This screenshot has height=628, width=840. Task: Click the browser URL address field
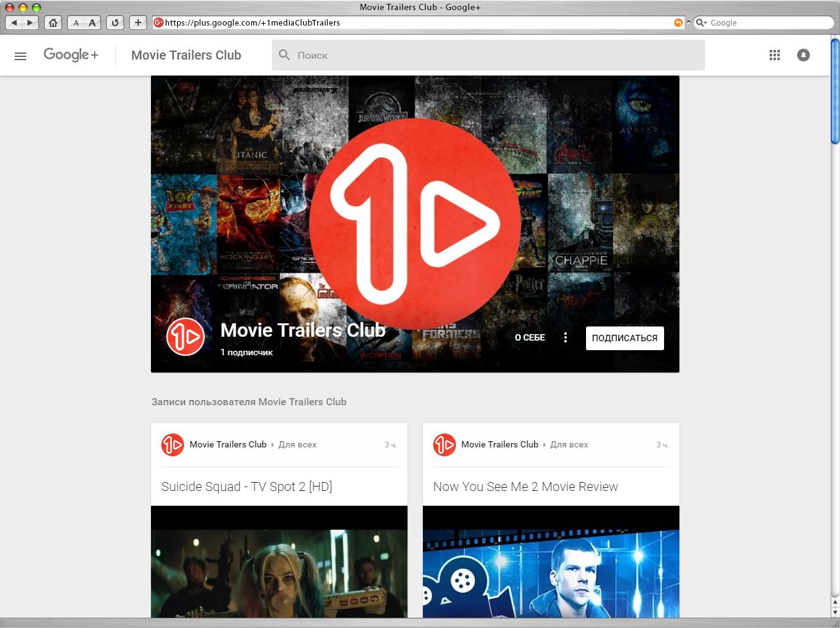click(x=418, y=22)
